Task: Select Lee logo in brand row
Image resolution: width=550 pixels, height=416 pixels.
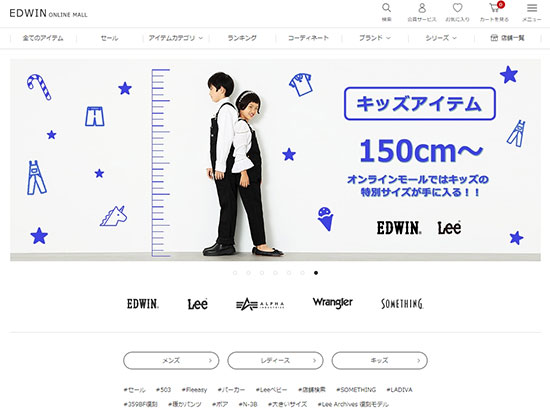Action: pos(197,303)
